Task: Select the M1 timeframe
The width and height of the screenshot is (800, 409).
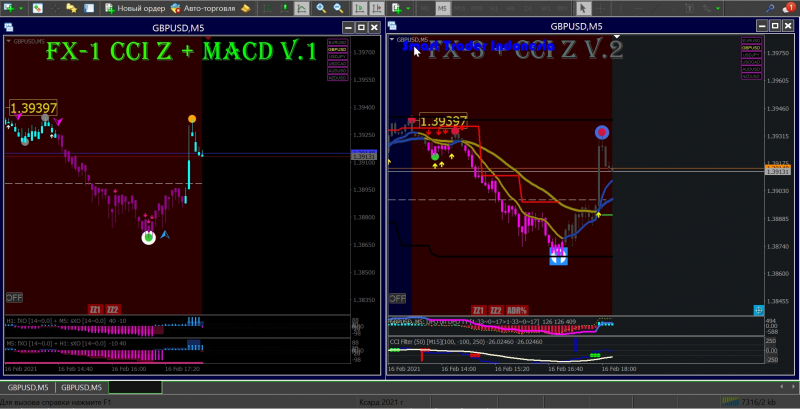Action: [425, 9]
